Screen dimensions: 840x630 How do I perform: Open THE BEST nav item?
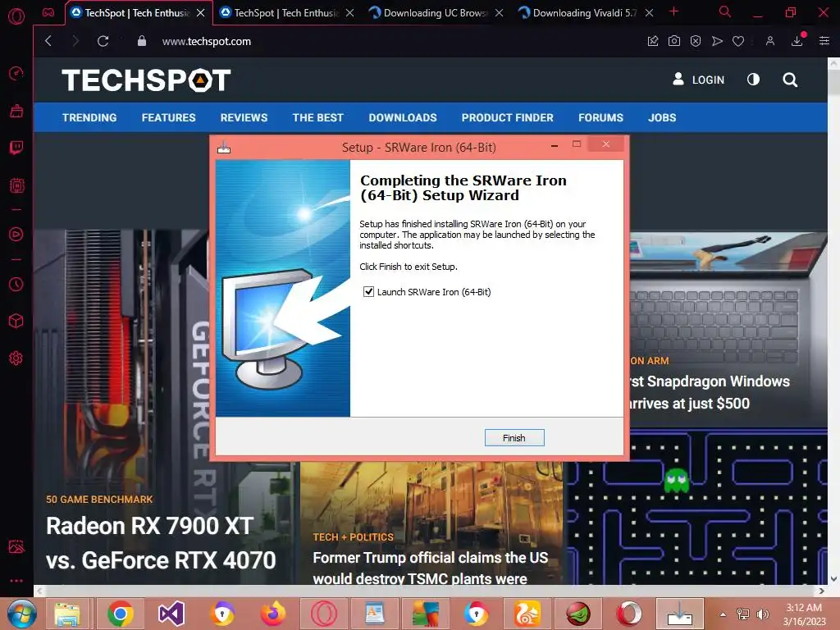pos(317,117)
